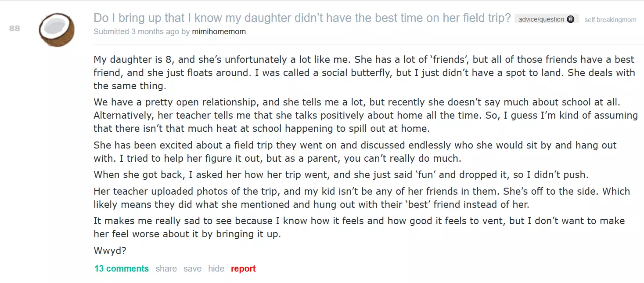Screen dimensions: 644x283
Task: Open the self.breakingmom domain link
Action: tap(610, 20)
